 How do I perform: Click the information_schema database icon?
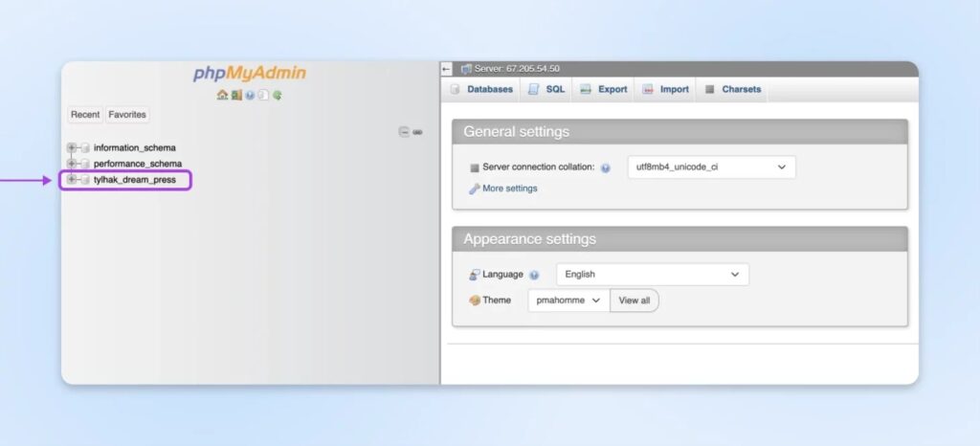coord(85,148)
